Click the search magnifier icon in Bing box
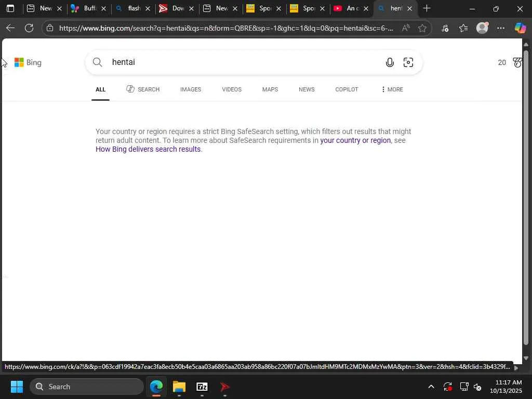Image resolution: width=532 pixels, height=399 pixels. click(97, 62)
